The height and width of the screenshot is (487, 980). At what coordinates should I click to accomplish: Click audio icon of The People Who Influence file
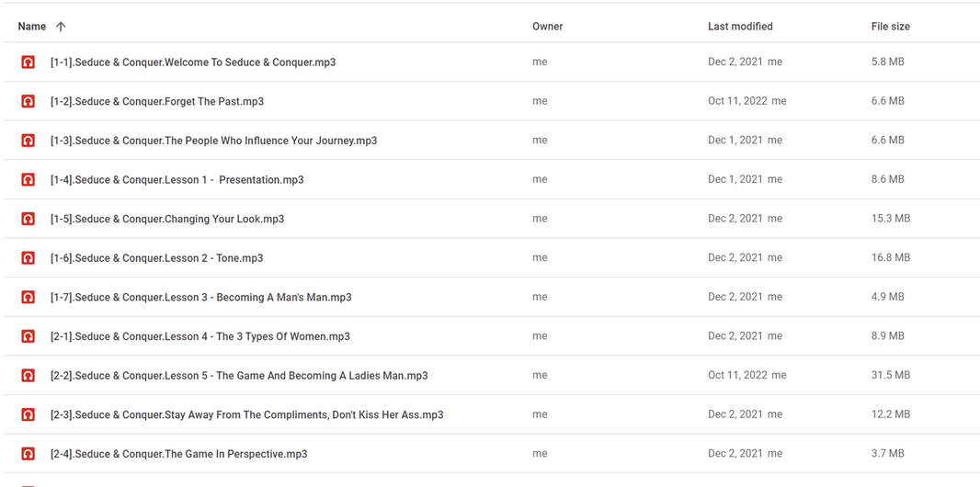coord(28,141)
